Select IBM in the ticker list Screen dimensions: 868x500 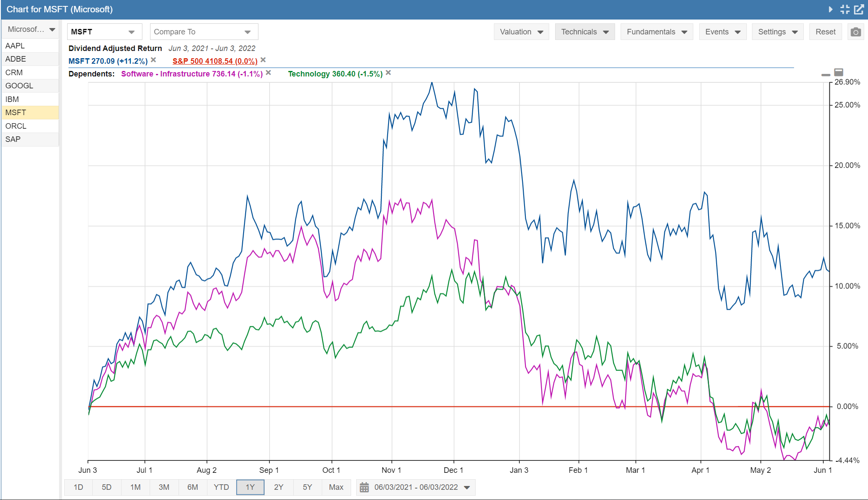pyautogui.click(x=30, y=99)
